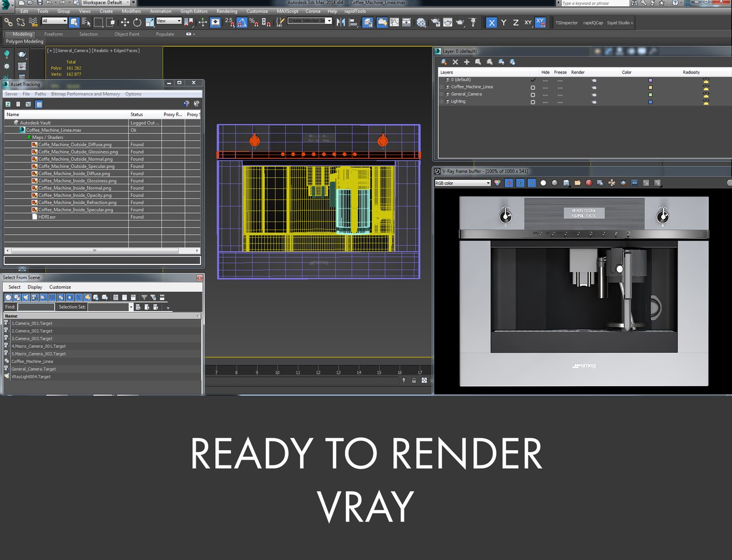This screenshot has height=560, width=732.
Task: Click Refresh icon in Asset Tracking toolbar
Action: pos(8,104)
